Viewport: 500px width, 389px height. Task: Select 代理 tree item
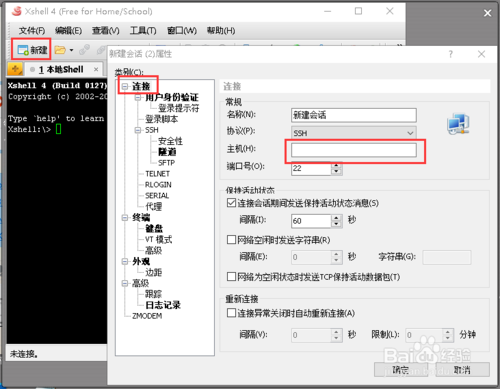pos(153,207)
